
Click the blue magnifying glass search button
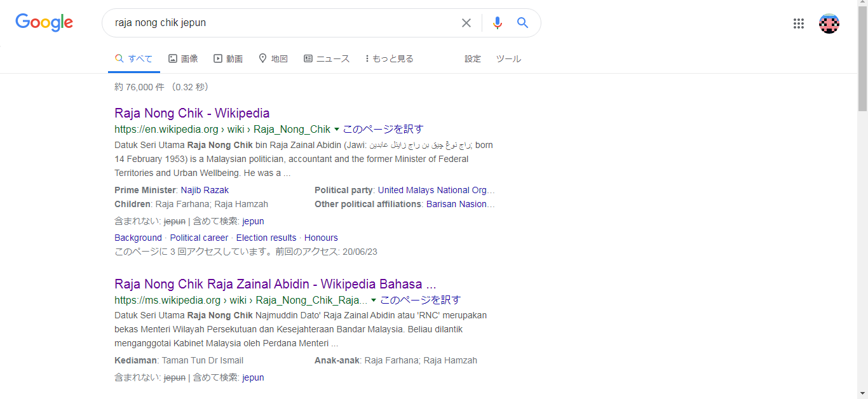[x=523, y=23]
